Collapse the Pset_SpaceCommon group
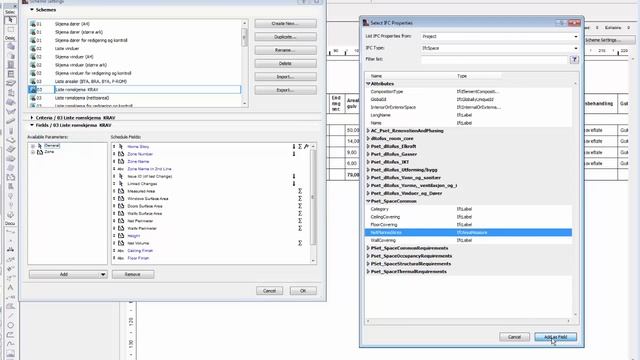This screenshot has height=360, width=640. [368, 201]
